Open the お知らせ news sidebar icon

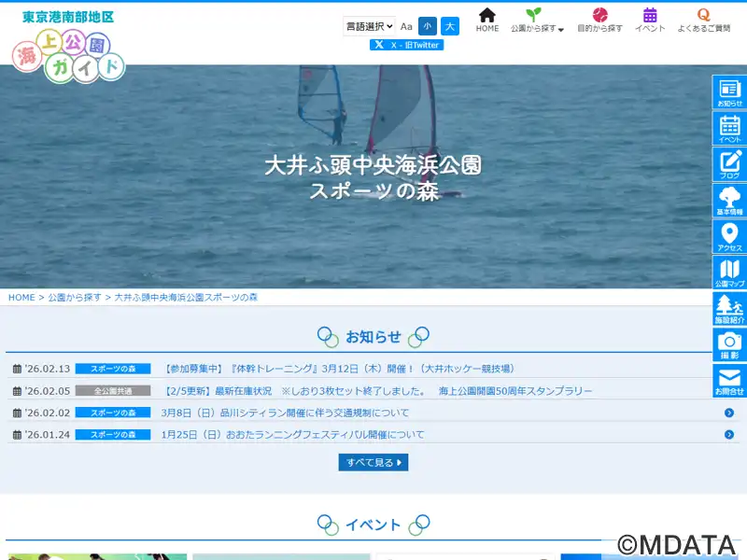pos(729,92)
